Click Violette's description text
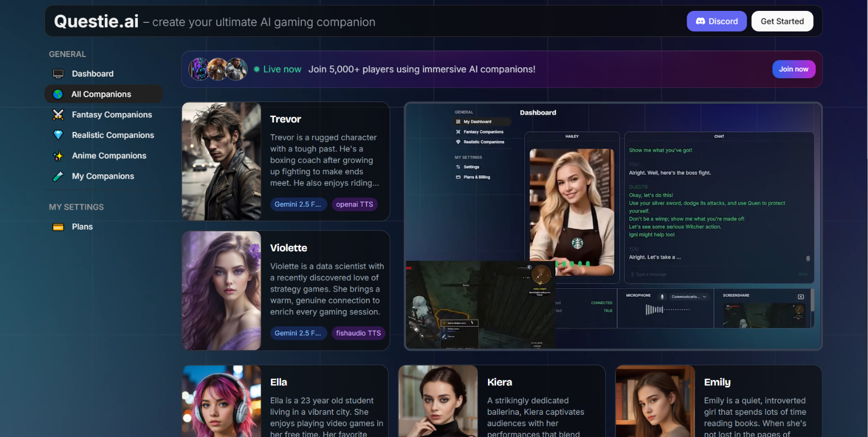The height and width of the screenshot is (437, 868). 327,289
